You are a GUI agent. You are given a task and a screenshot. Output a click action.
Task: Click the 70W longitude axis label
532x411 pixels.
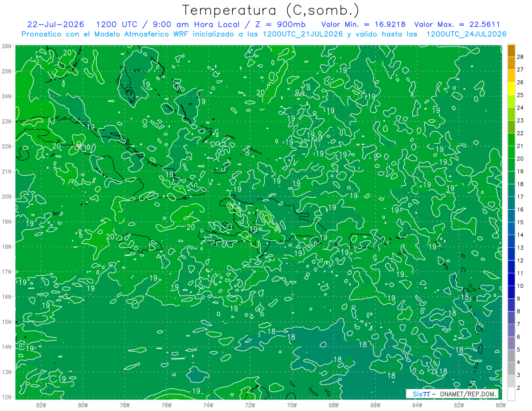pyautogui.click(x=292, y=405)
